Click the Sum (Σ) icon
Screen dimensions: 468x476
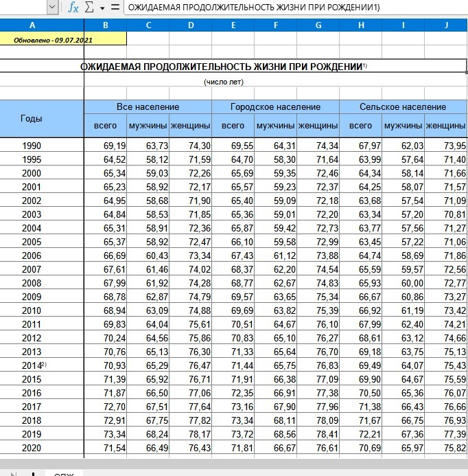(89, 8)
